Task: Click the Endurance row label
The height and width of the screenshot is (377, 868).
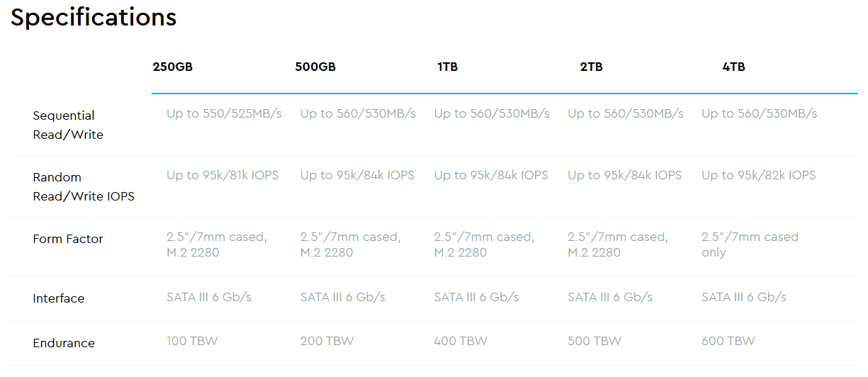Action: tap(64, 344)
